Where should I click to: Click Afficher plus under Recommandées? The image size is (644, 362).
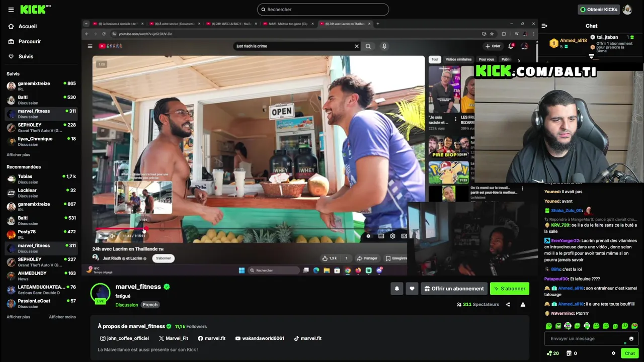[18, 317]
